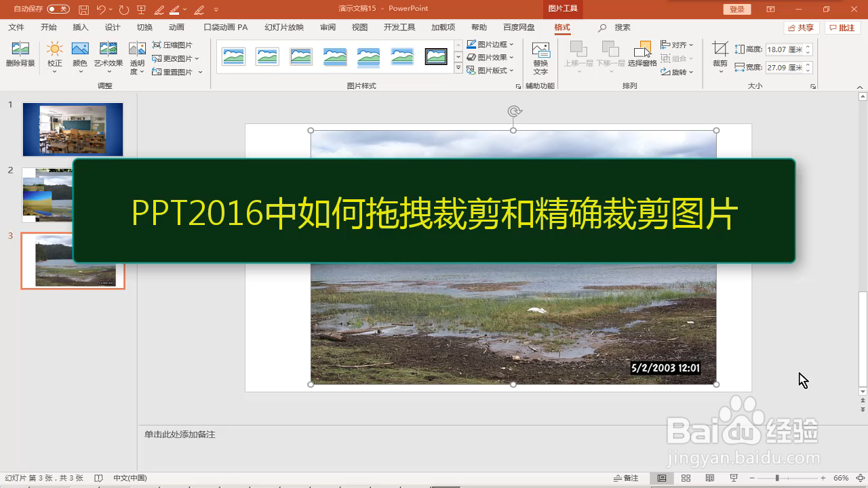
Task: Expand the 旋转 (Rotate) dropdown
Action: pos(677,72)
